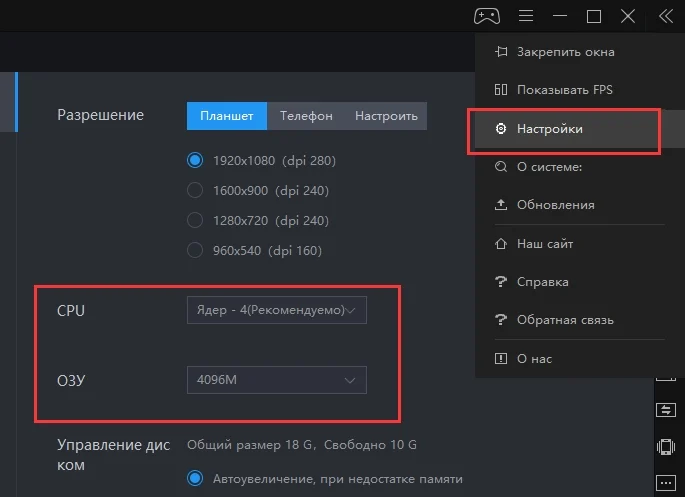
Task: Switch to Планшет resolution tab
Action: (227, 116)
